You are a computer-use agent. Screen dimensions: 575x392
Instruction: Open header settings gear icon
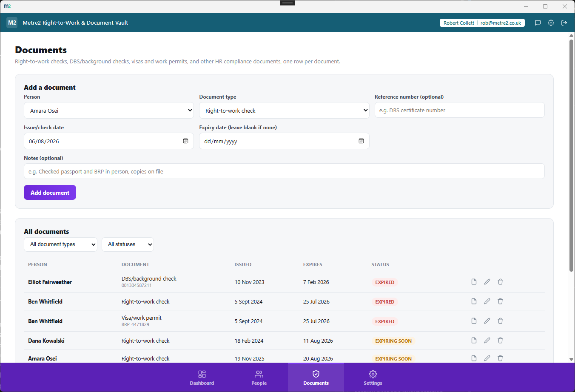pyautogui.click(x=551, y=23)
